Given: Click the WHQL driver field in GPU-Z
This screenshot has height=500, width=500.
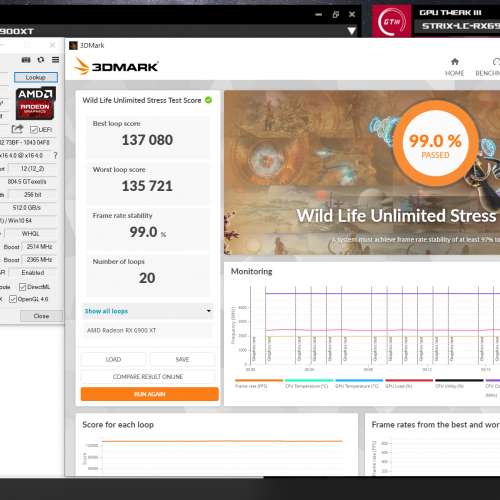Looking at the screenshot, I should pyautogui.click(x=30, y=234).
